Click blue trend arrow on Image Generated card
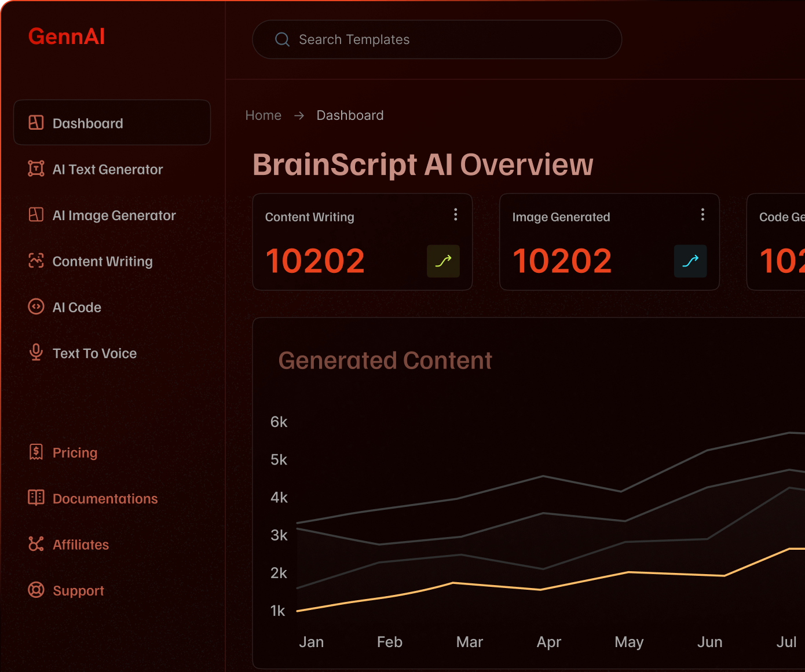Image resolution: width=805 pixels, height=672 pixels. pos(690,261)
